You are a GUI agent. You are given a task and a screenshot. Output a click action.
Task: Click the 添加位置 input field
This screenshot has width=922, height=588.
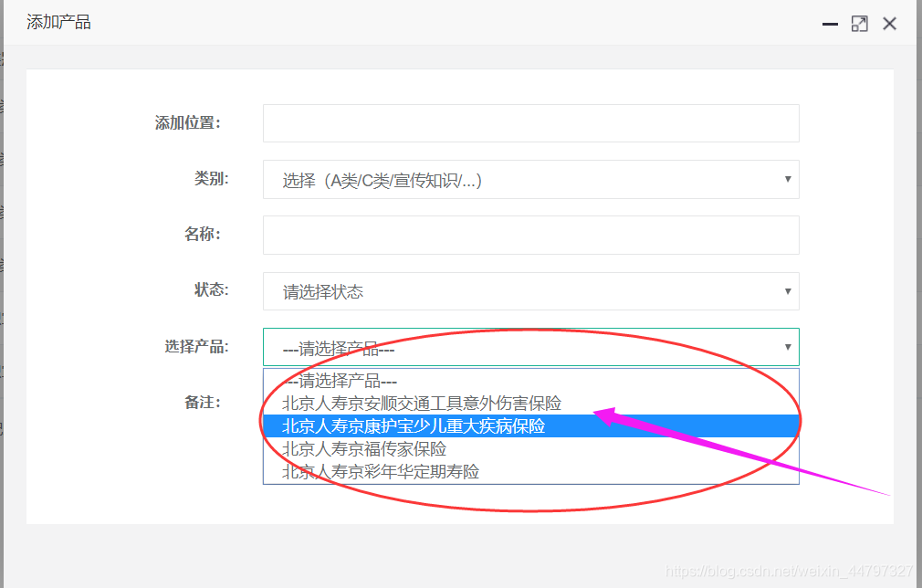(x=531, y=123)
